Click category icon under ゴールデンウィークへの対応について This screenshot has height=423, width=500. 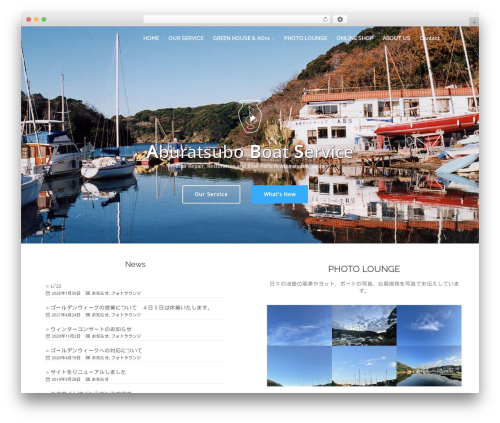(x=88, y=358)
